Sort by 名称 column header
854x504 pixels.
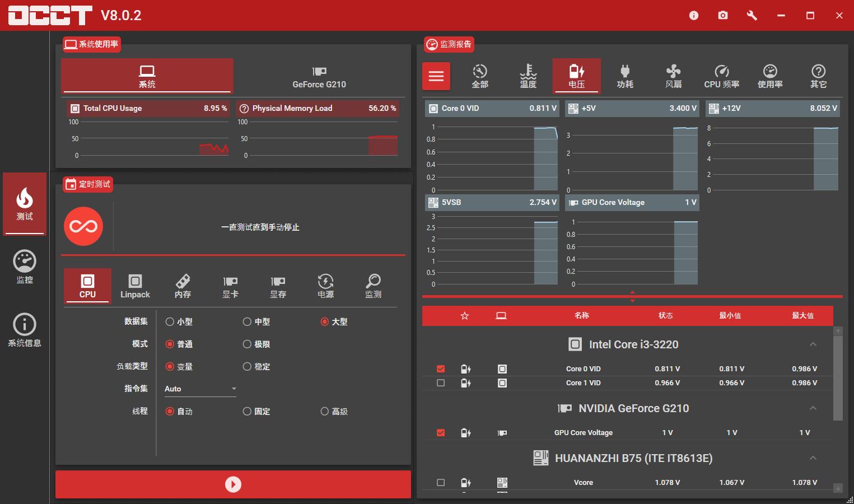click(x=581, y=316)
